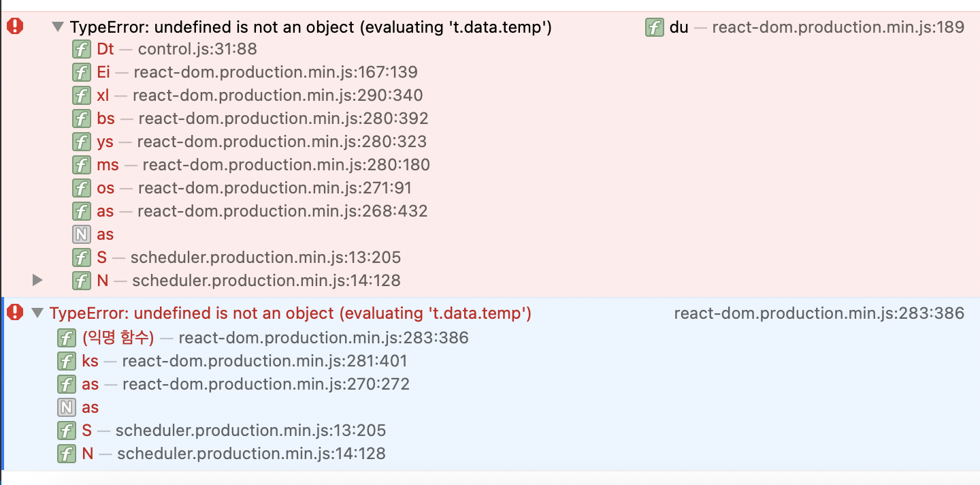The image size is (980, 485).
Task: Click function icon beside Dt control.js
Action: click(82, 49)
